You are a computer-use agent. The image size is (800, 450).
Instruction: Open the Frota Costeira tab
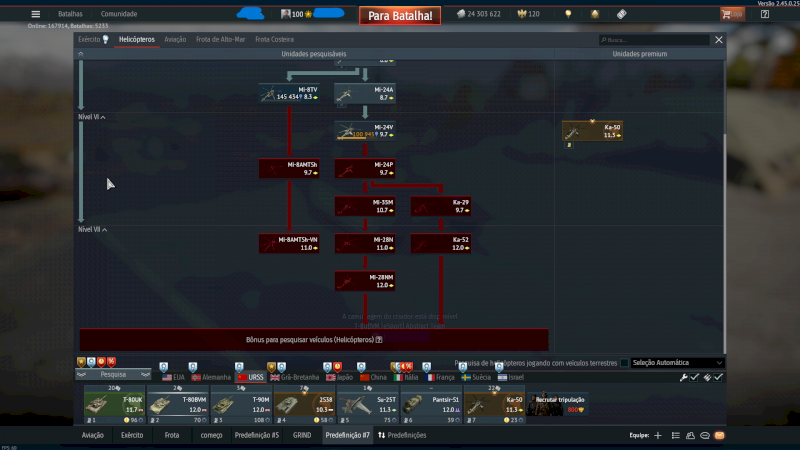pos(274,40)
